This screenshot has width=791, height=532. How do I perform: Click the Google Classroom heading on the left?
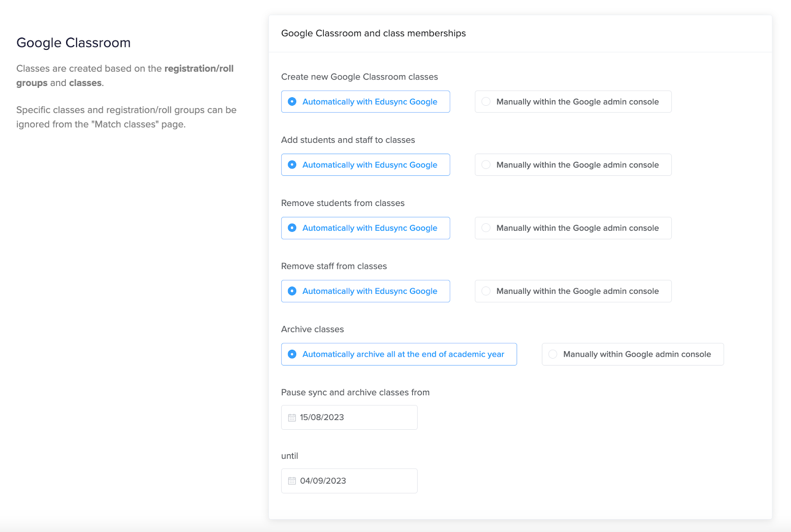tap(74, 43)
